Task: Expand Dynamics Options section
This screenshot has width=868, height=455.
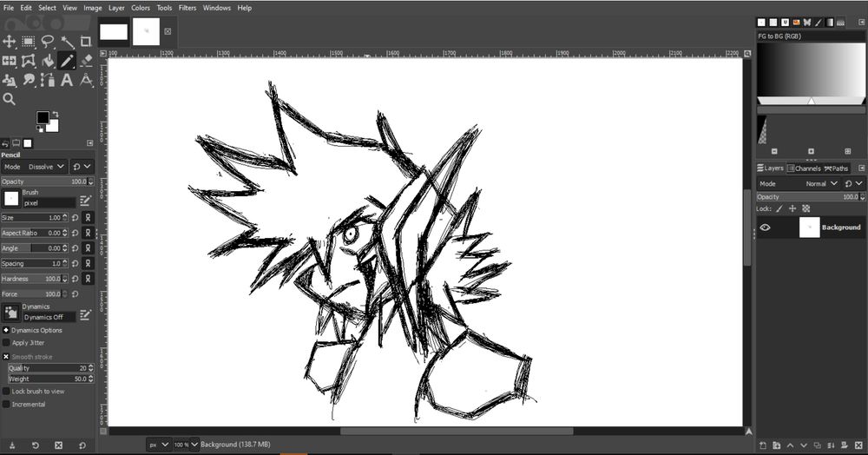Action: click(6, 330)
